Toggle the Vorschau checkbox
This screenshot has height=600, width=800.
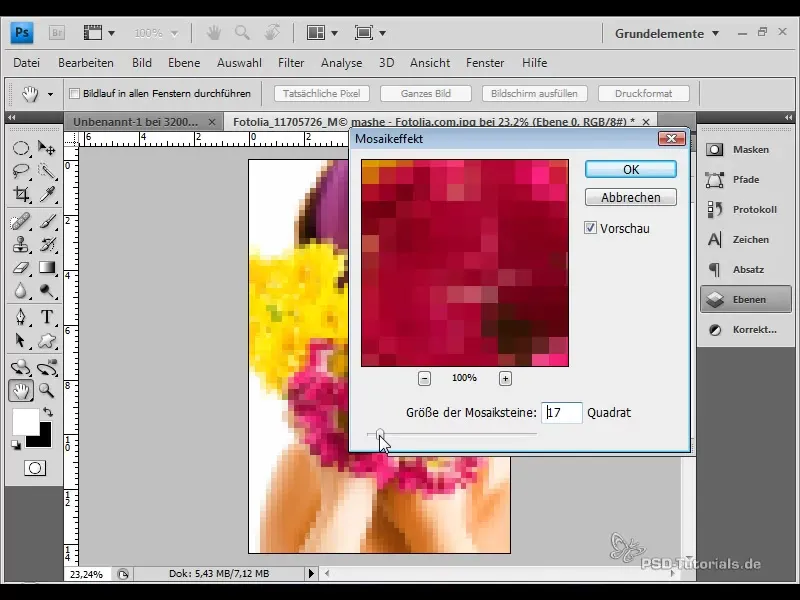tap(590, 228)
